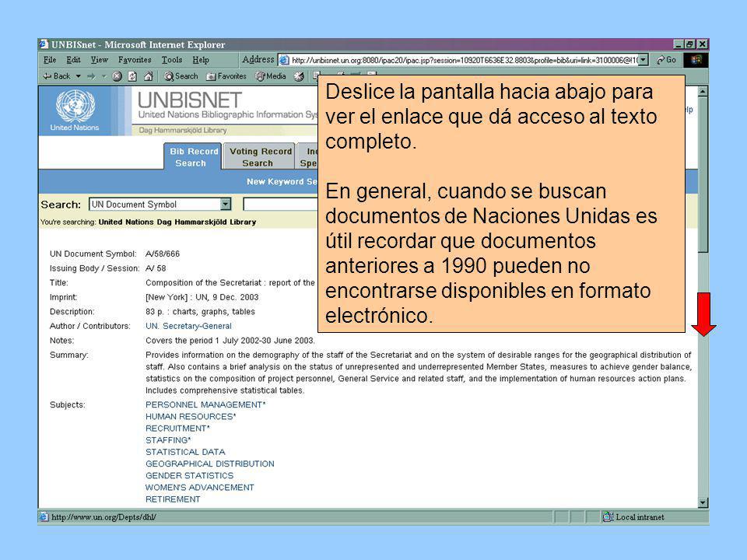Viewport: 747px width, 560px height.
Task: Open the History toolbar icon
Action: click(x=299, y=76)
